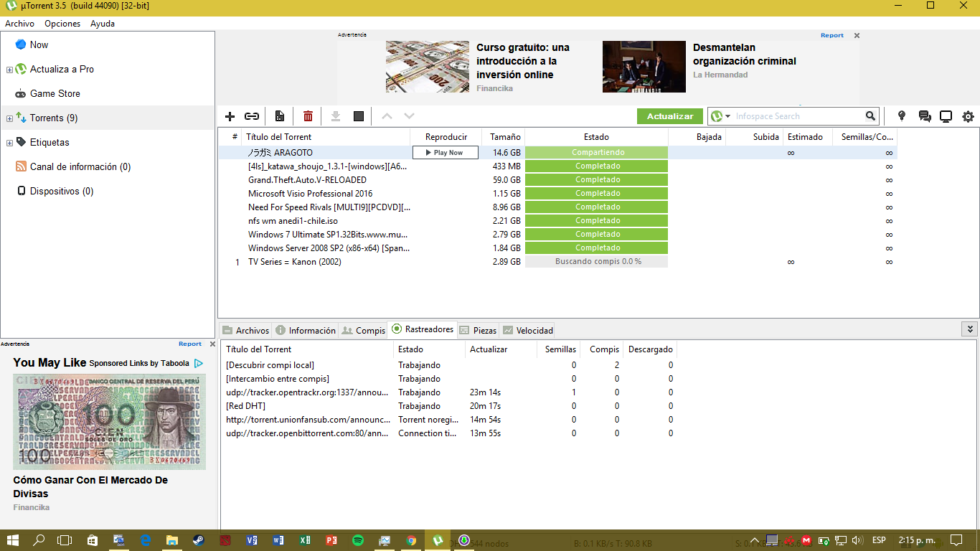Open the Ayuda menu
This screenshot has width=980, height=551.
[x=103, y=24]
